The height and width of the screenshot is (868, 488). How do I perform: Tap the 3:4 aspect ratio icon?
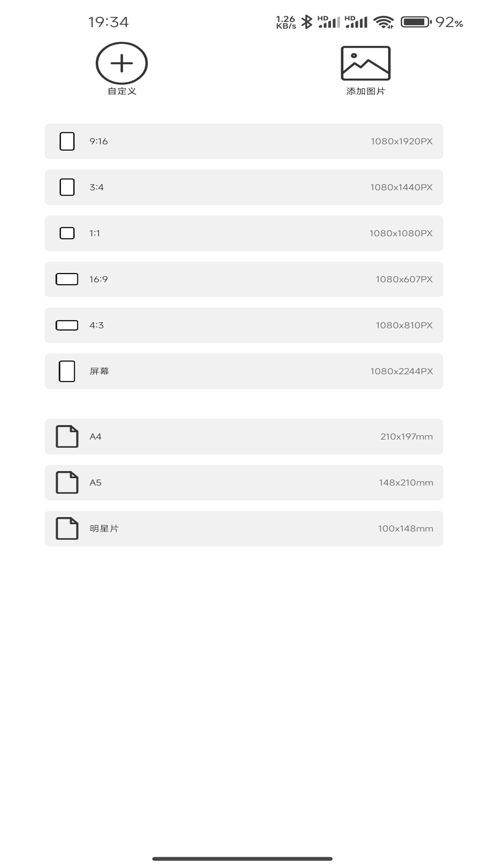point(67,187)
